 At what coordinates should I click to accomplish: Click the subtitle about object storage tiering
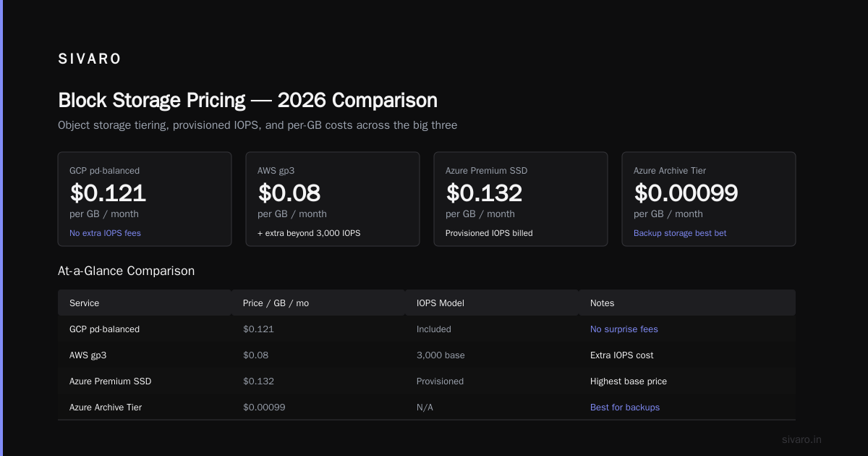click(258, 125)
